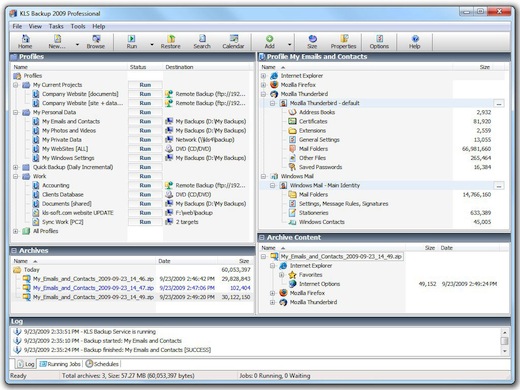Click the log scrollbar down arrow
520x390 pixels.
click(505, 351)
